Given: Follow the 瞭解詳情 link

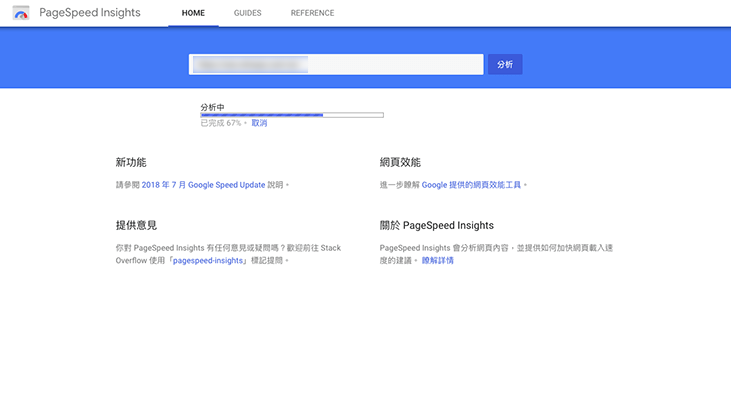Looking at the screenshot, I should point(437,261).
